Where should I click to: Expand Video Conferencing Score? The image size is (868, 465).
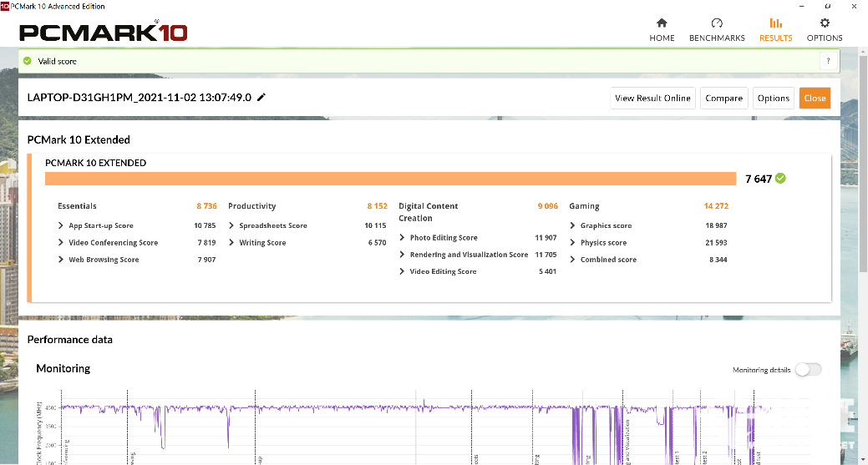click(x=61, y=242)
